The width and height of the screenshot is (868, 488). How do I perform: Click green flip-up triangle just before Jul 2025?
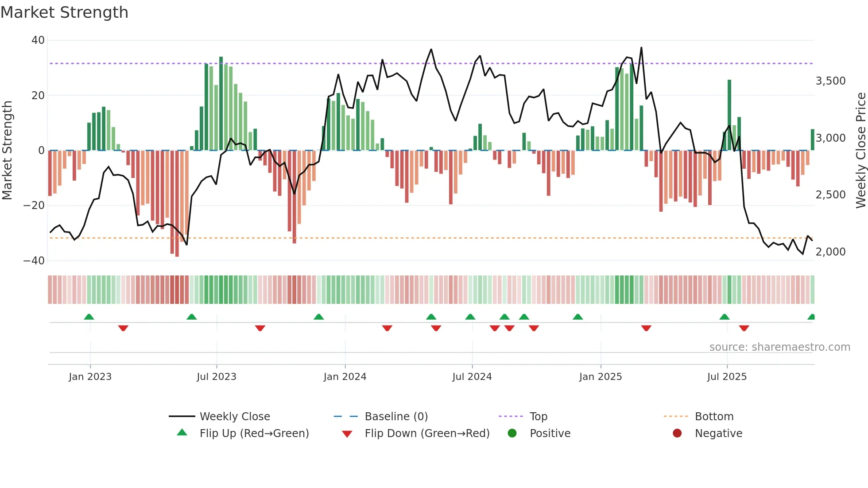pos(725,317)
